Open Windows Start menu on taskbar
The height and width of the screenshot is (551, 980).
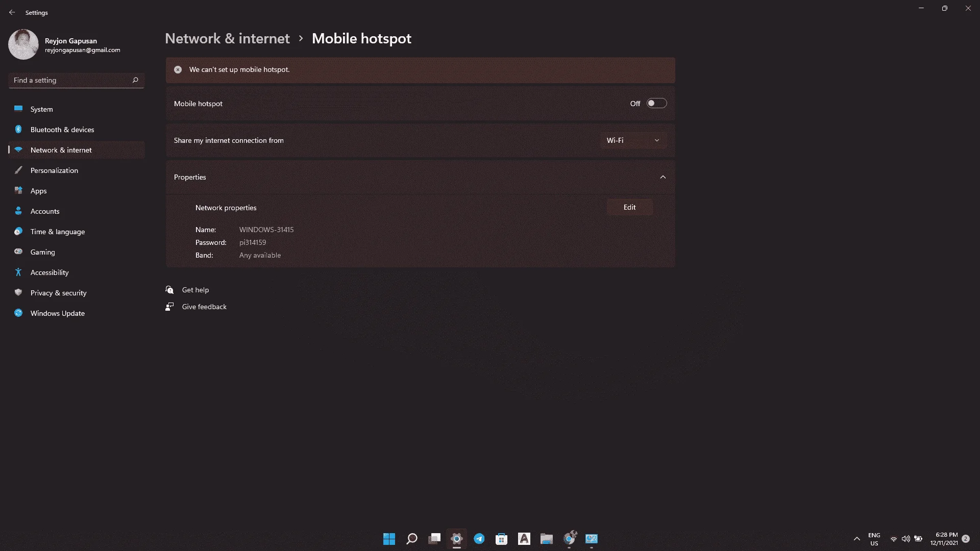point(389,539)
